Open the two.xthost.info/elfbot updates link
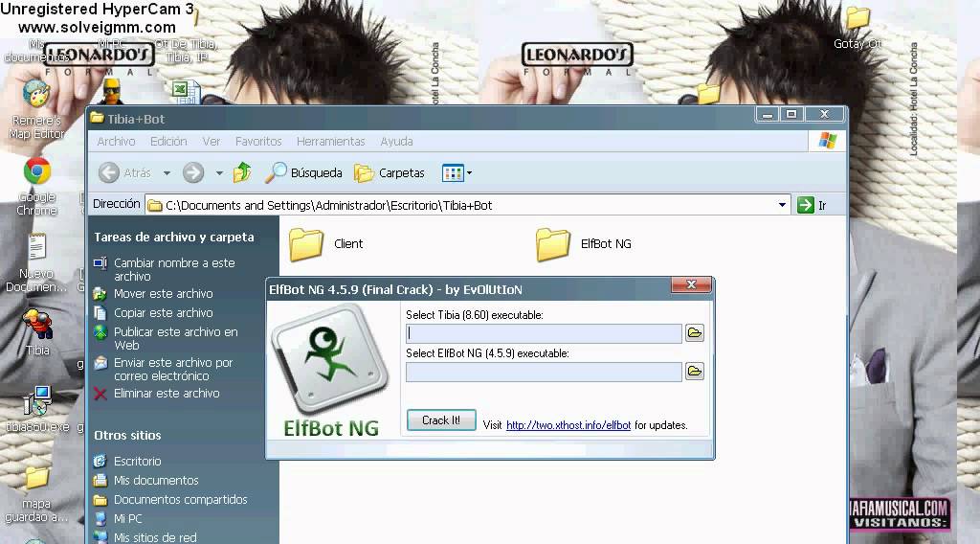Viewport: 980px width, 544px height. 568,425
